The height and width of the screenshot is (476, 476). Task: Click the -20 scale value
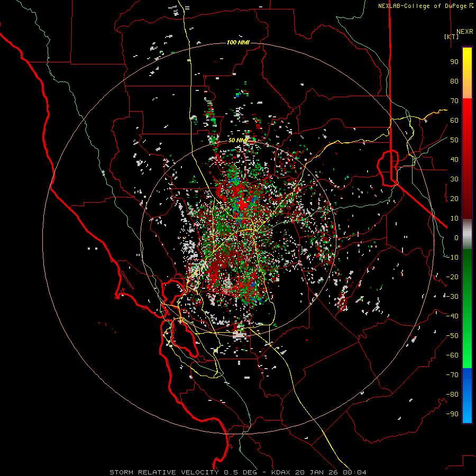(x=452, y=277)
